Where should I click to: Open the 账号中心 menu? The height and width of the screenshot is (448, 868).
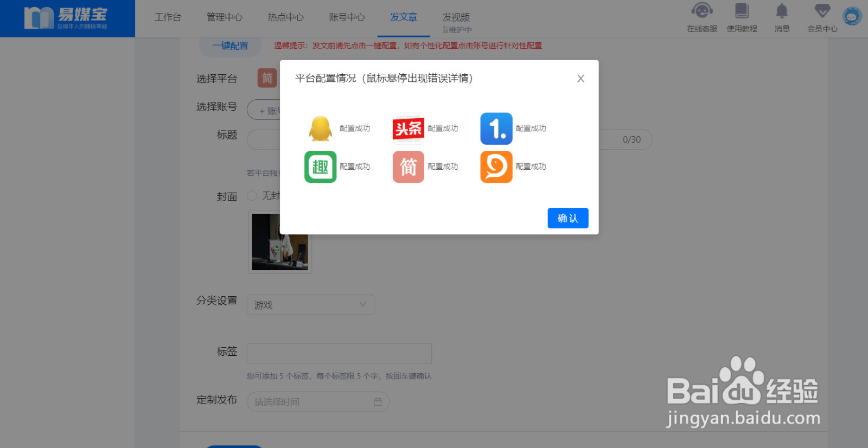(347, 17)
